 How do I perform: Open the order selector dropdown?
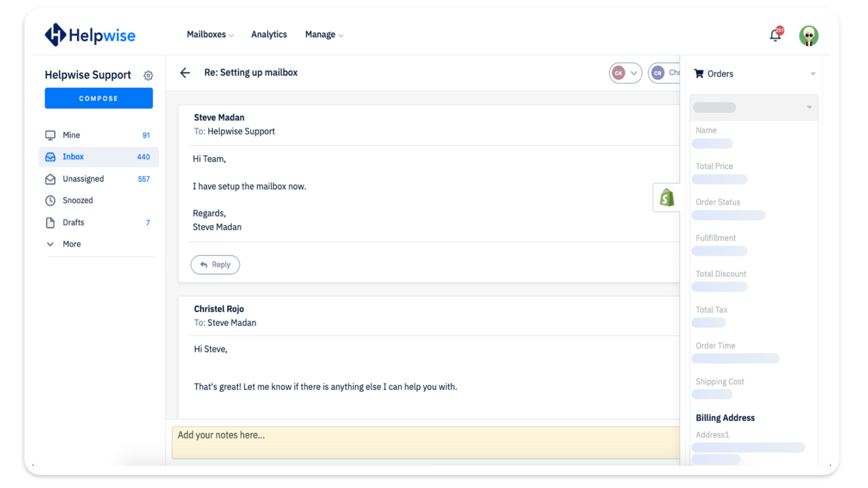click(x=754, y=107)
